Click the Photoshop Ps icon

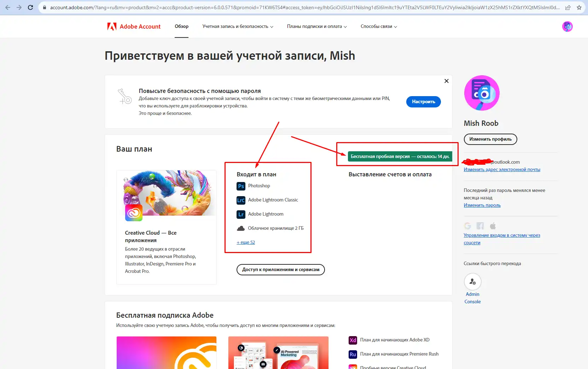point(241,186)
